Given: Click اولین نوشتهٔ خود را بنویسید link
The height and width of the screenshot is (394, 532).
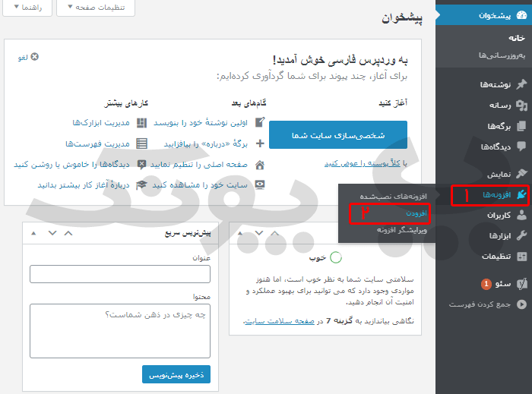Looking at the screenshot, I should [x=201, y=123].
